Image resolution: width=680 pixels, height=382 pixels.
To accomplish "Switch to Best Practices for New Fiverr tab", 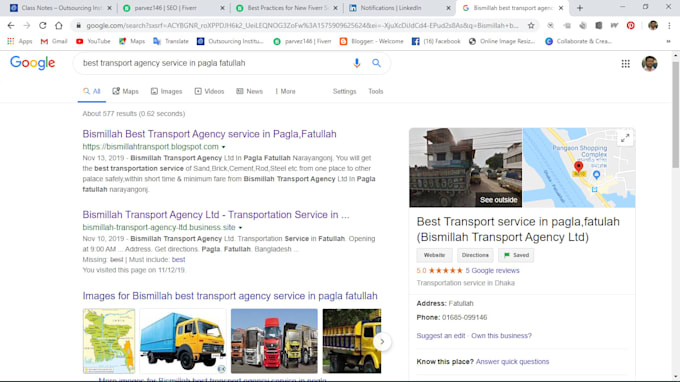I will pos(287,8).
